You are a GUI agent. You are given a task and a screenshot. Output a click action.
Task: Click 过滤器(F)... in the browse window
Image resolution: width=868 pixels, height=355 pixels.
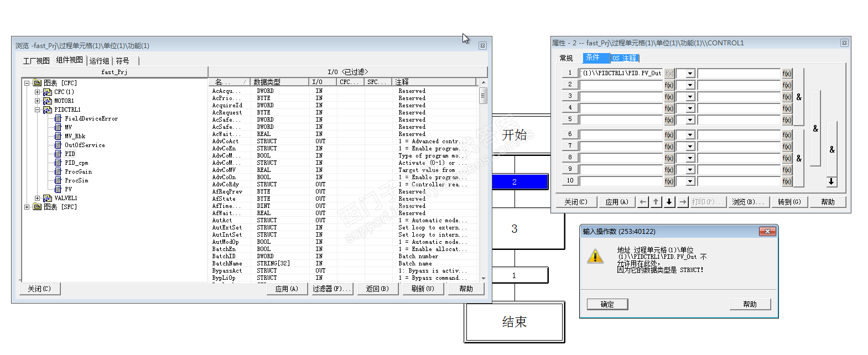coord(331,289)
